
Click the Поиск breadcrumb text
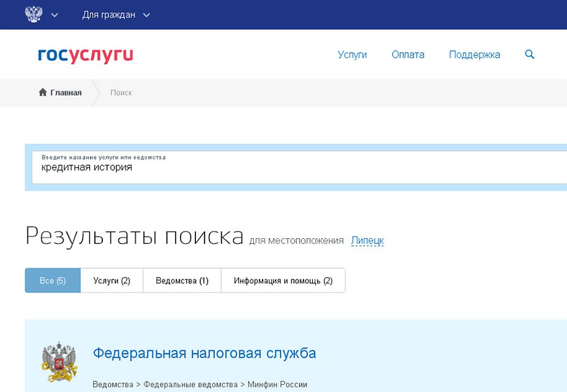coord(121,92)
